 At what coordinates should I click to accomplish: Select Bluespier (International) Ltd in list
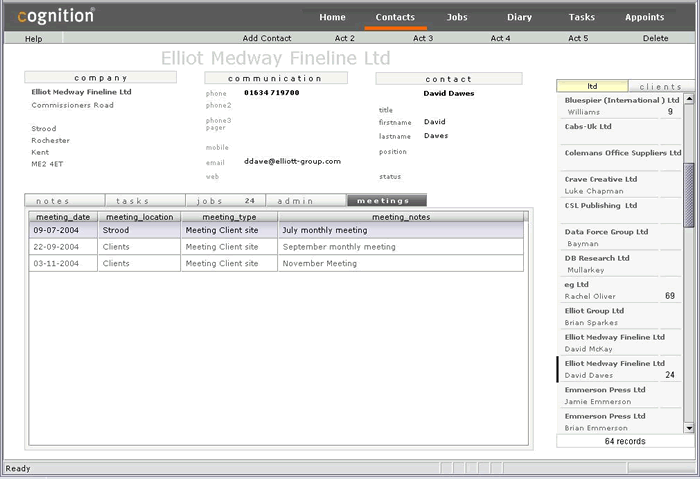(x=621, y=106)
